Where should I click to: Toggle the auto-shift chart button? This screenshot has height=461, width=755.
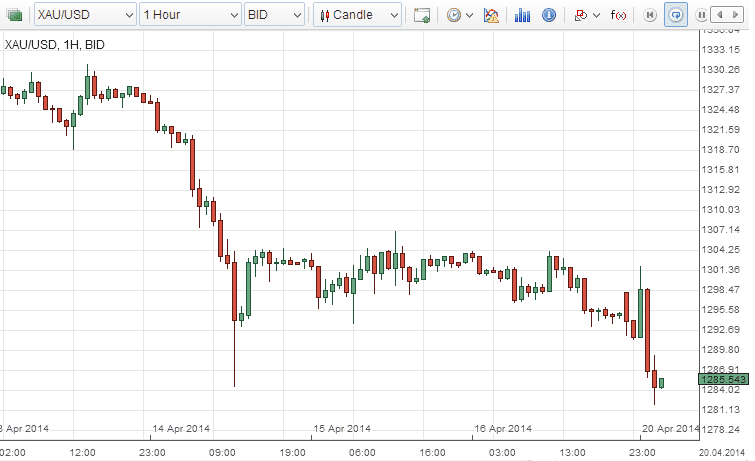click(676, 15)
